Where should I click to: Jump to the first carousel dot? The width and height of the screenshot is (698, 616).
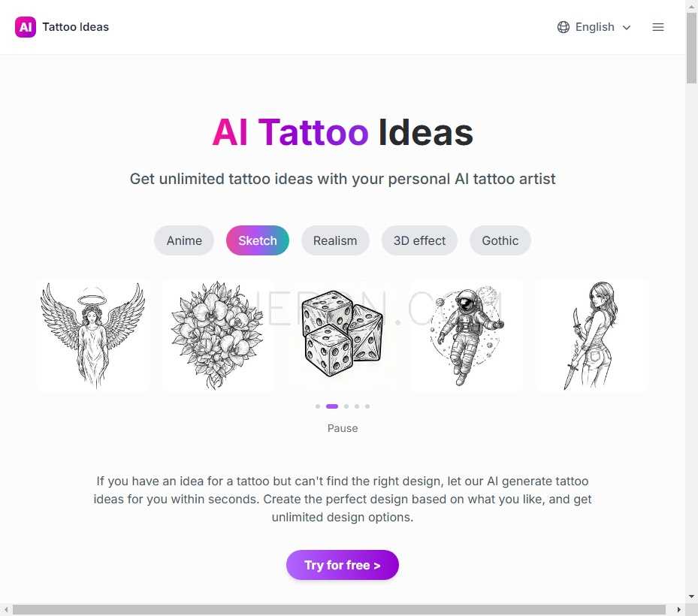(317, 406)
